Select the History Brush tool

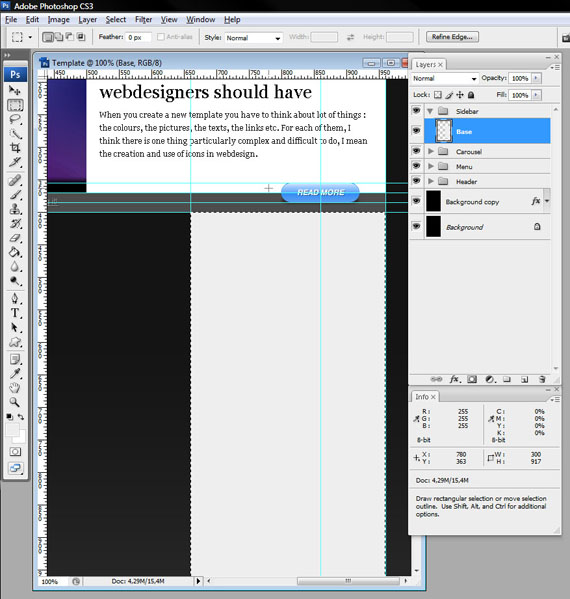coord(15,223)
